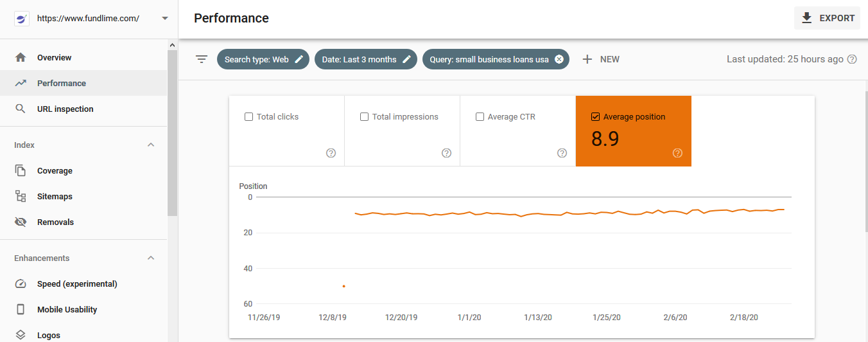Screen dimensions: 868x342
Task: Enable the Average CTR checkbox
Action: tap(480, 117)
